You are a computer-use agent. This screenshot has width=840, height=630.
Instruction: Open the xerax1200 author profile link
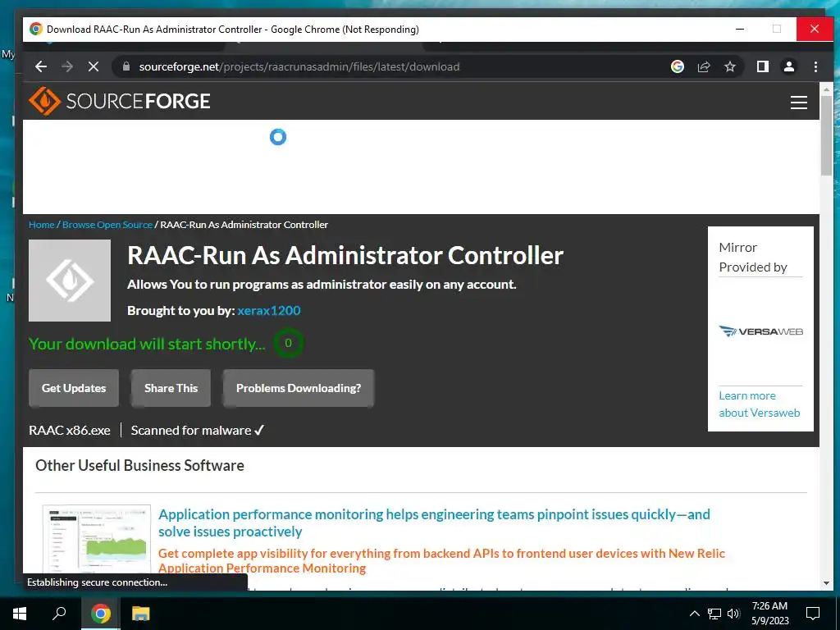[269, 310]
